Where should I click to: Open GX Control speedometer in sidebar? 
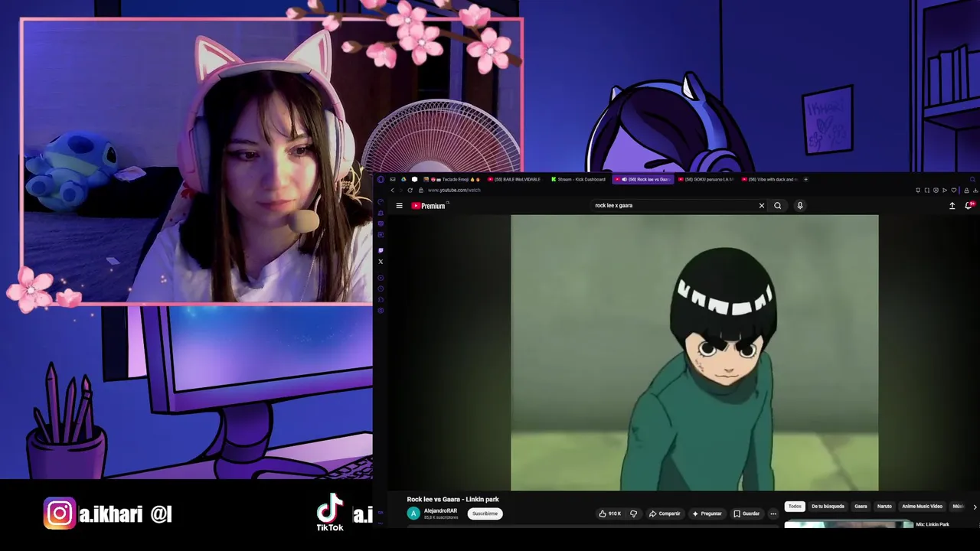[381, 201]
